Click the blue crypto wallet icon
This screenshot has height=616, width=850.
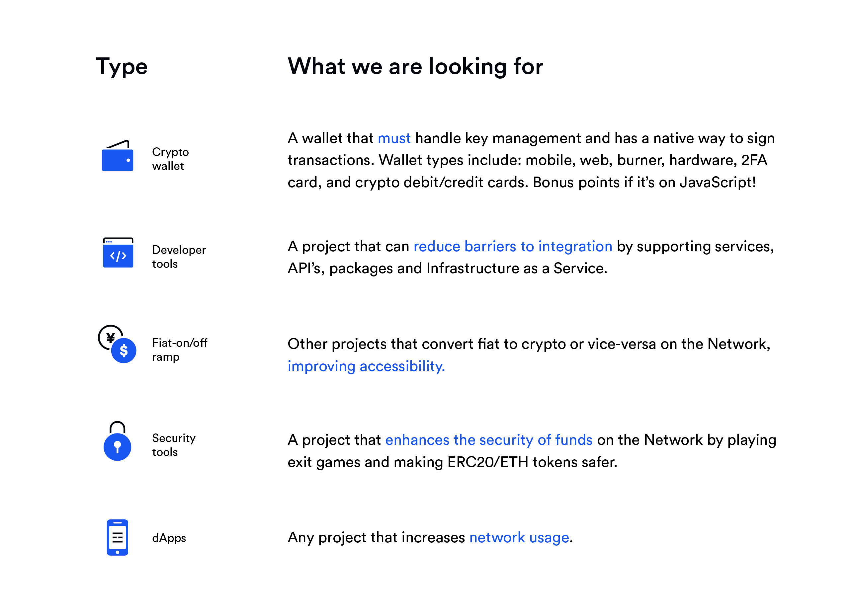pos(118,156)
